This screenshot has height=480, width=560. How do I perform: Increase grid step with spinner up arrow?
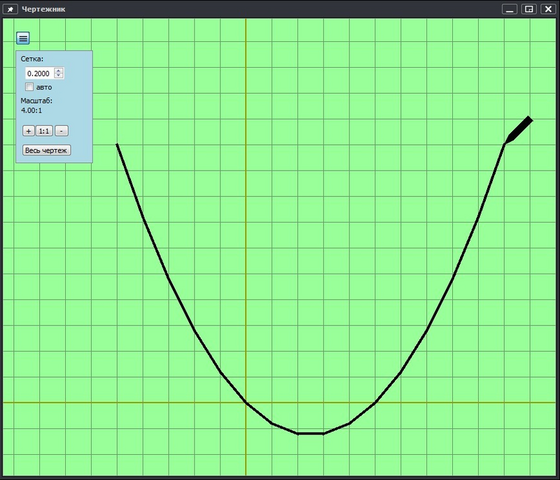(x=59, y=70)
